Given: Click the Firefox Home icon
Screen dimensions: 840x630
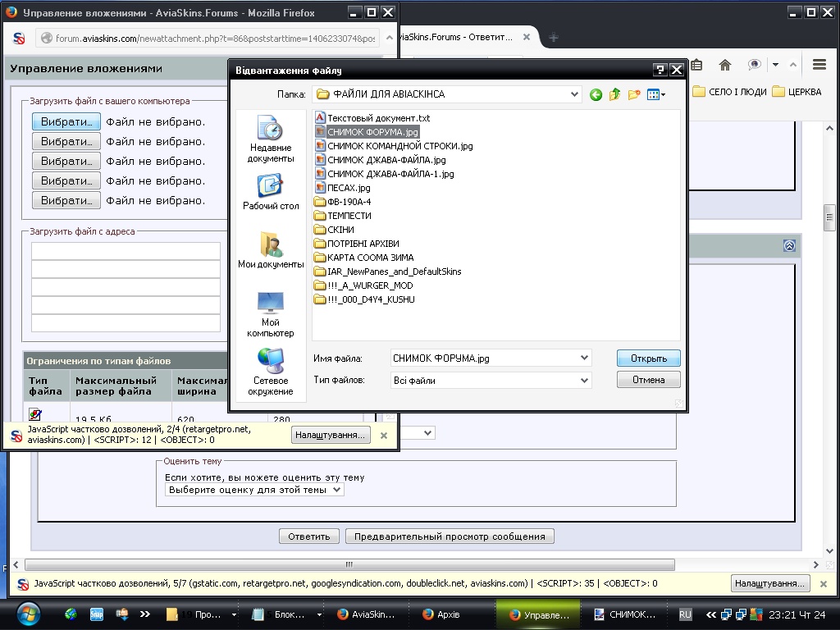Looking at the screenshot, I should pos(724,65).
